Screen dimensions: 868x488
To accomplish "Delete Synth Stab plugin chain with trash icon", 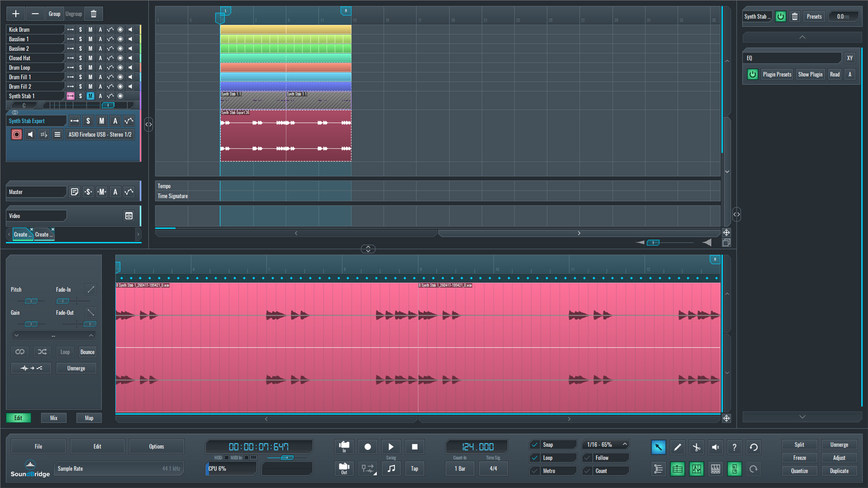I will (795, 17).
